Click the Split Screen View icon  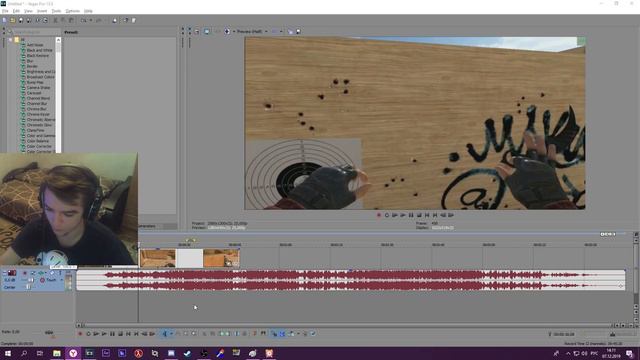[x=227, y=31]
